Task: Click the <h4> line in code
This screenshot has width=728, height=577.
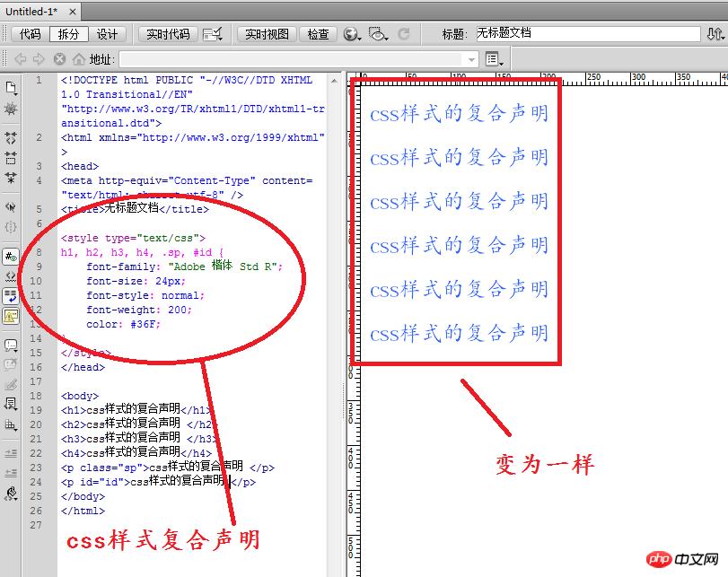Action: 136,452
